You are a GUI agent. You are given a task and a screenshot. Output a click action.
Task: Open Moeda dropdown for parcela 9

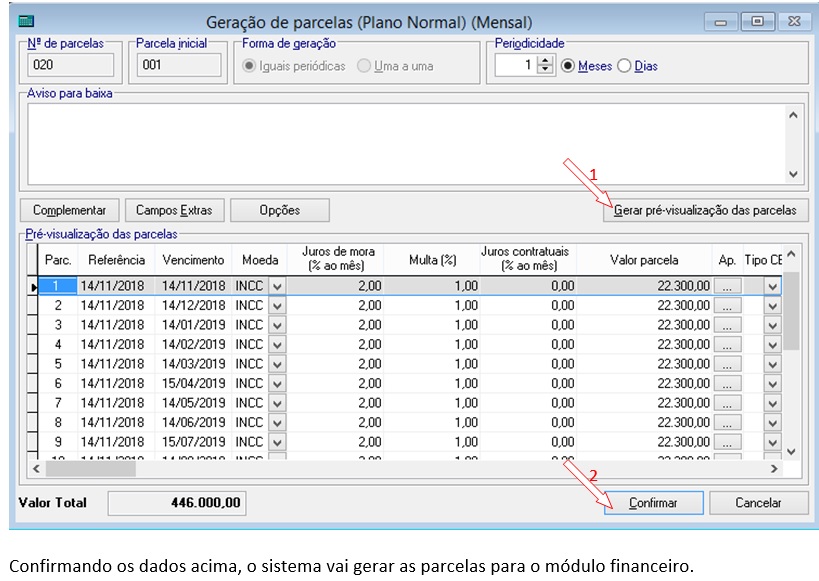(277, 442)
